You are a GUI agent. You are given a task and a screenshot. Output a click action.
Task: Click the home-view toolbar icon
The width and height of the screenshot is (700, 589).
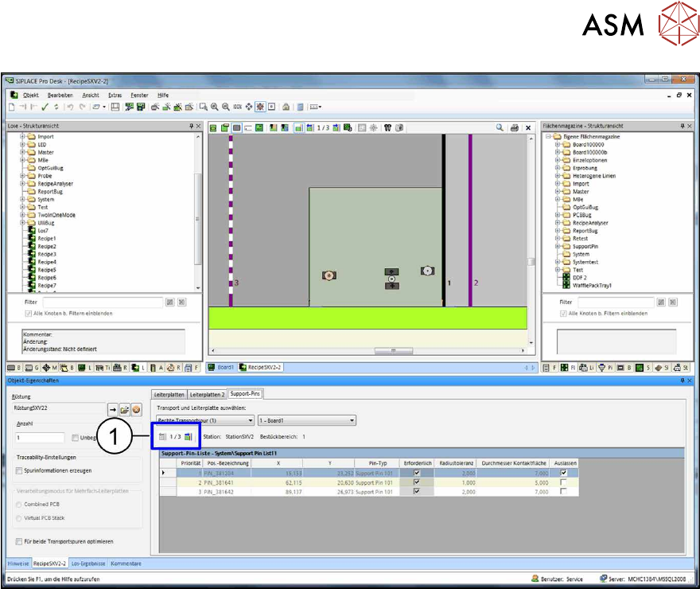(286, 107)
